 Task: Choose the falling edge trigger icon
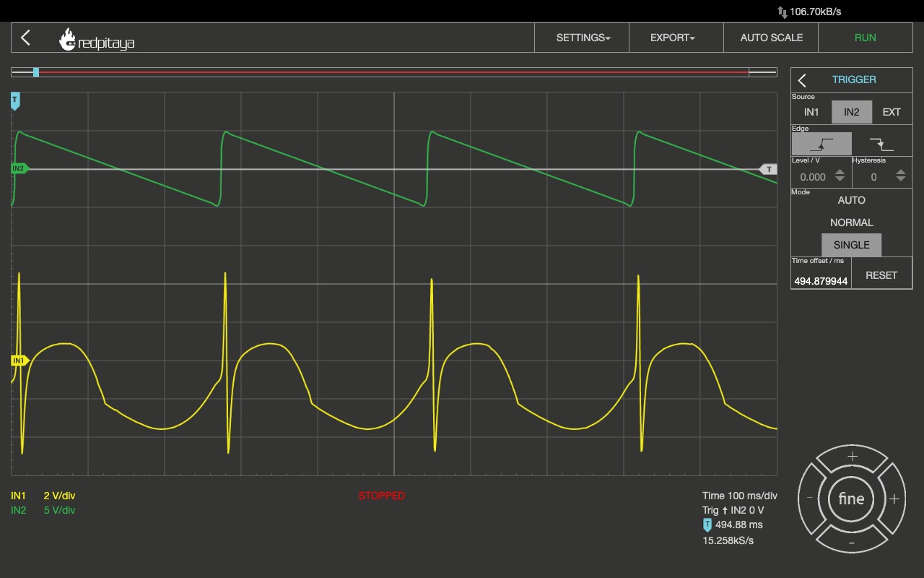coord(881,144)
